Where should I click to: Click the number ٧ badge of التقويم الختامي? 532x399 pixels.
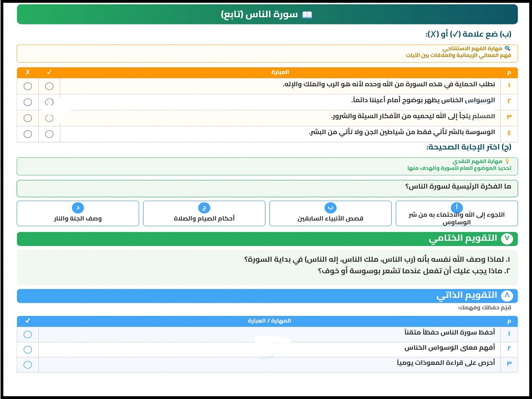click(x=507, y=238)
